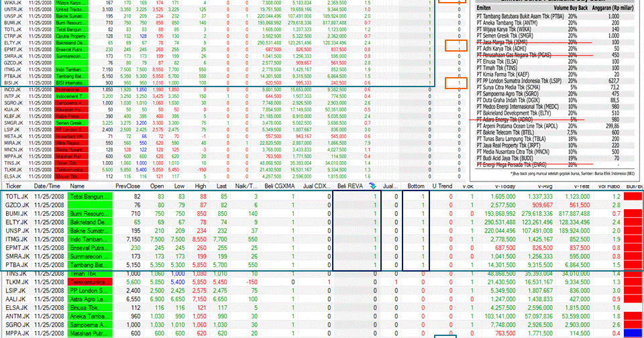Screen dimensions: 644x338
Task: Click the Ciputra Property name cell
Action: click(x=72, y=36)
